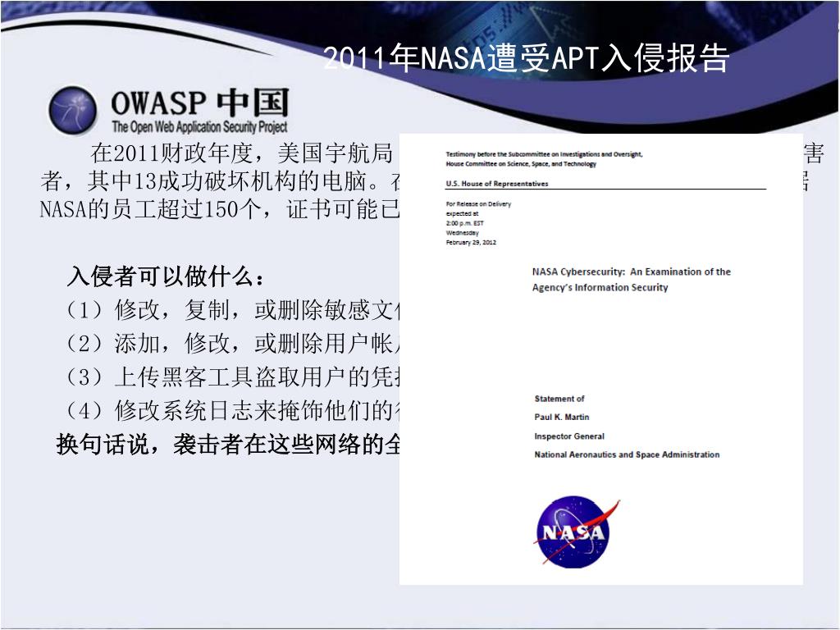Click 'Statement of' text
Viewport: 840px width, 630px height.
click(559, 399)
